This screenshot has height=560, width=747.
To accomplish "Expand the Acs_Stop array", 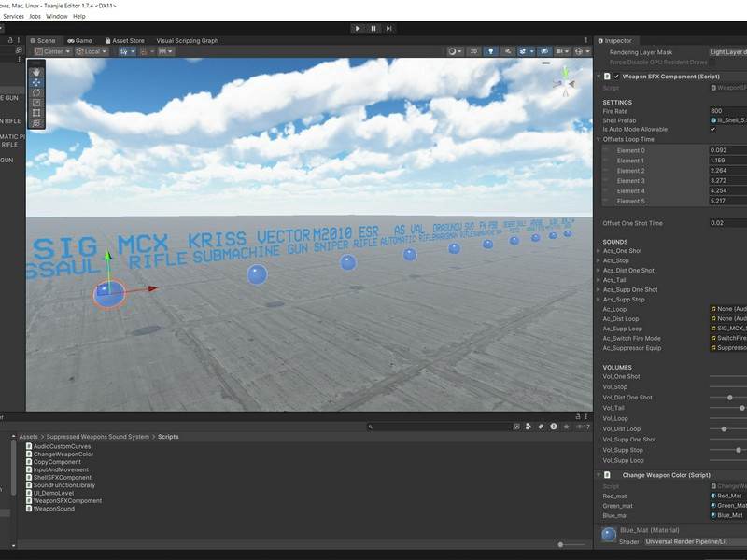I will pos(599,260).
